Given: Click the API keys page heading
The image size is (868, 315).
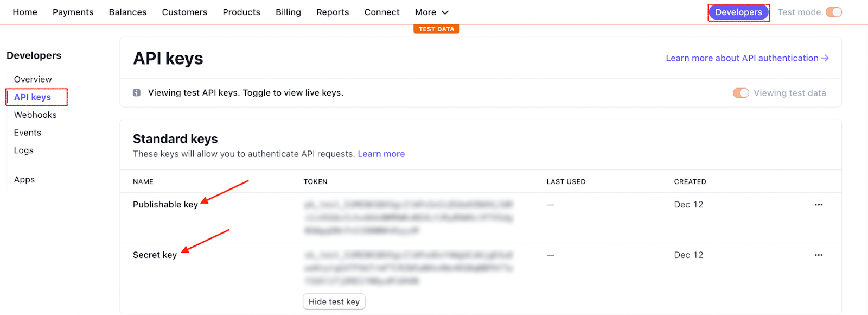Looking at the screenshot, I should [168, 59].
